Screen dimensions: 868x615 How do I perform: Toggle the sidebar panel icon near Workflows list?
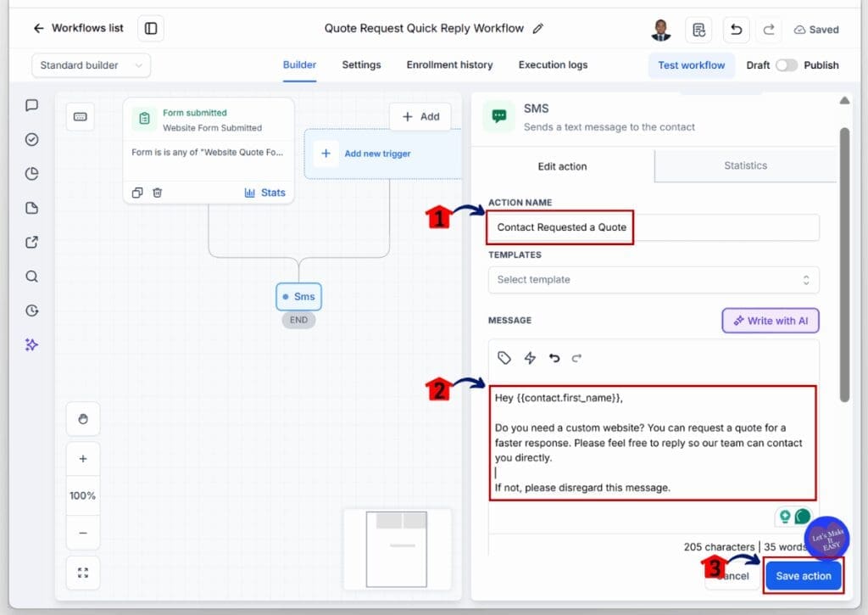point(151,28)
